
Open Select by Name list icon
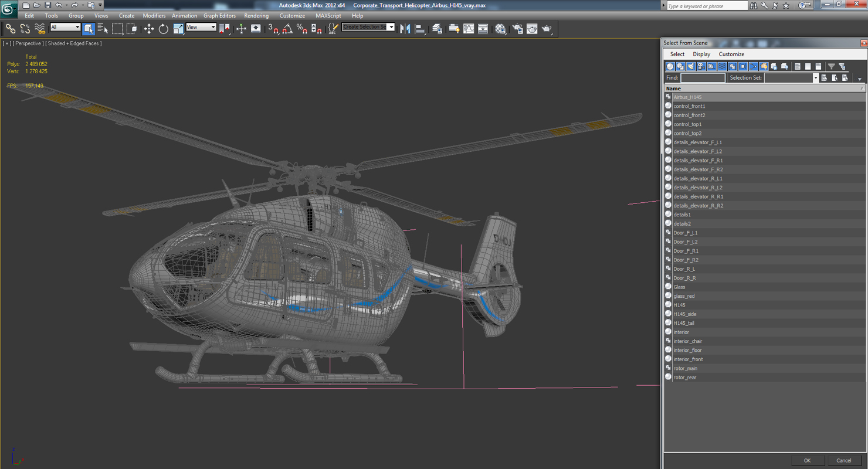(103, 28)
